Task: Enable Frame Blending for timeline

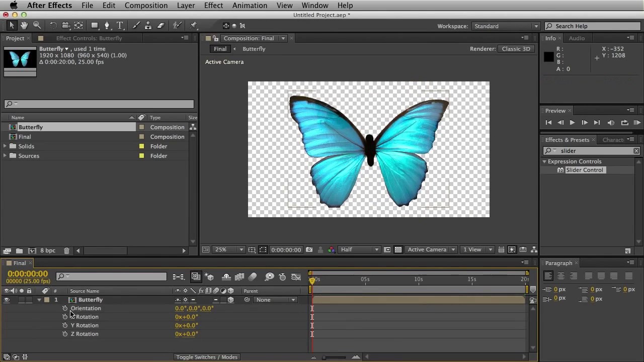Action: coord(239,277)
